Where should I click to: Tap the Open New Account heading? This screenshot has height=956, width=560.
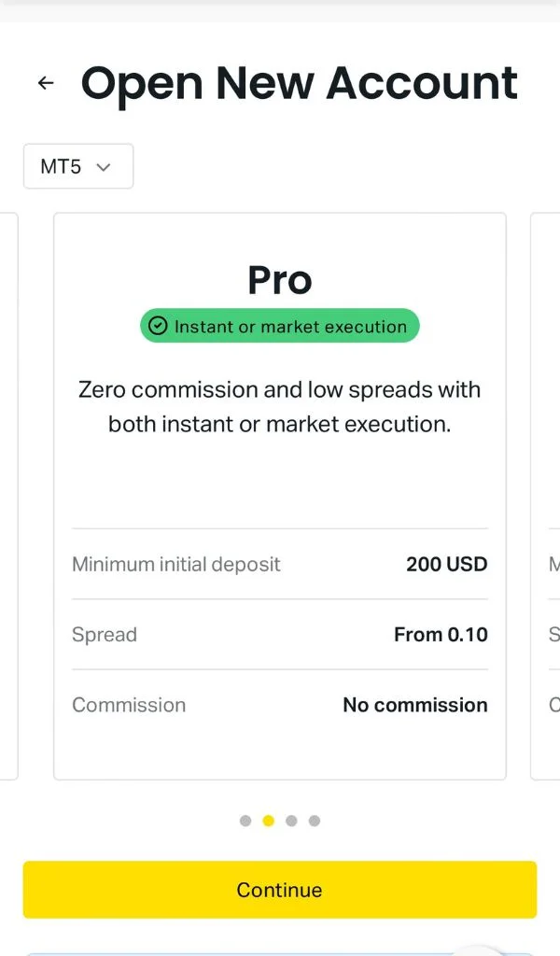click(299, 82)
